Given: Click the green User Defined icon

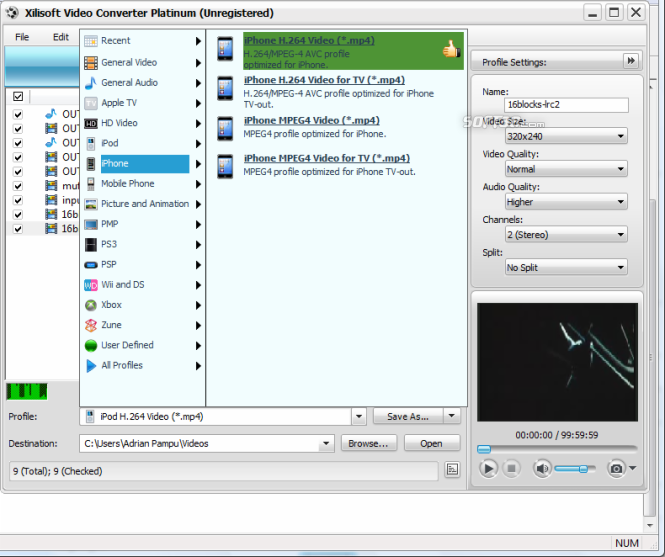Looking at the screenshot, I should (x=91, y=346).
